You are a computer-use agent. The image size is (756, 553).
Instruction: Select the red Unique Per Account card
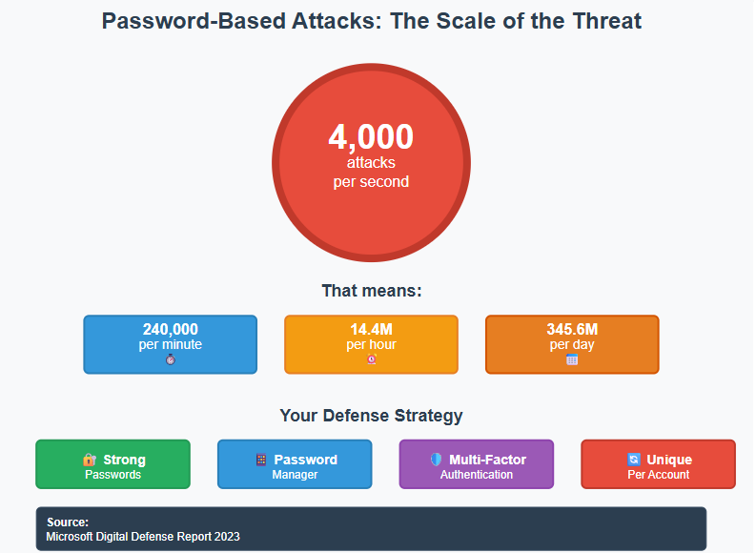point(658,464)
